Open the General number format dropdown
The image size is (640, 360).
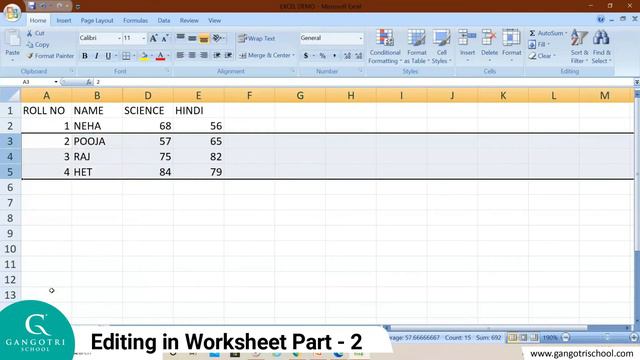click(x=361, y=38)
